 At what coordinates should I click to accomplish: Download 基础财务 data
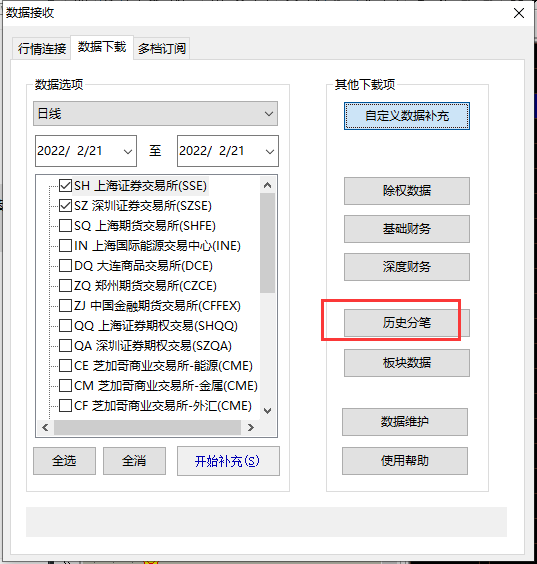[407, 229]
